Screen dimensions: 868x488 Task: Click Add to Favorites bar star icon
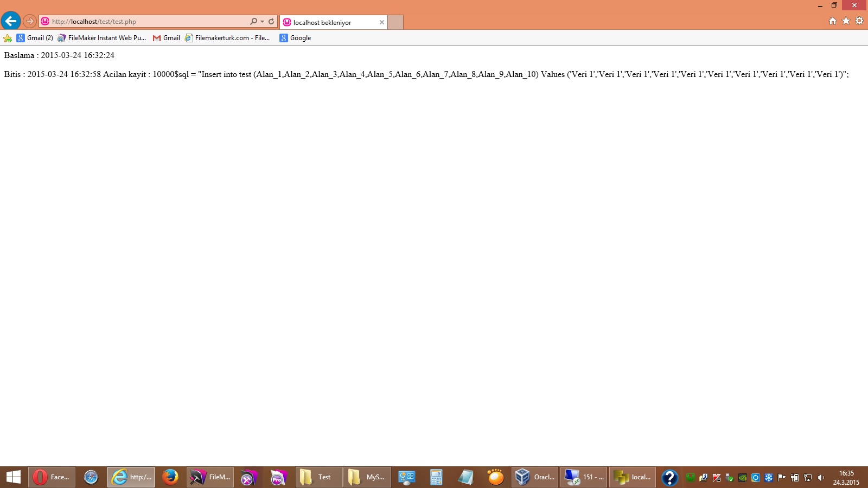pyautogui.click(x=8, y=38)
